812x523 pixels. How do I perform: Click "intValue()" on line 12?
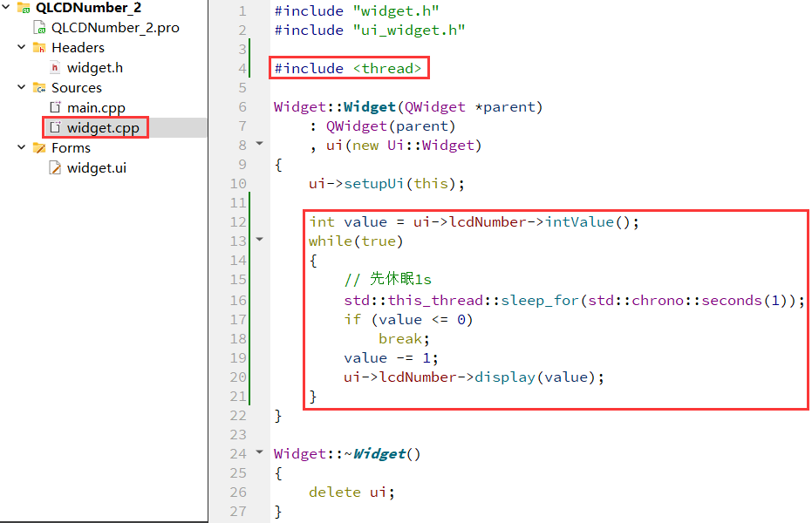click(587, 222)
